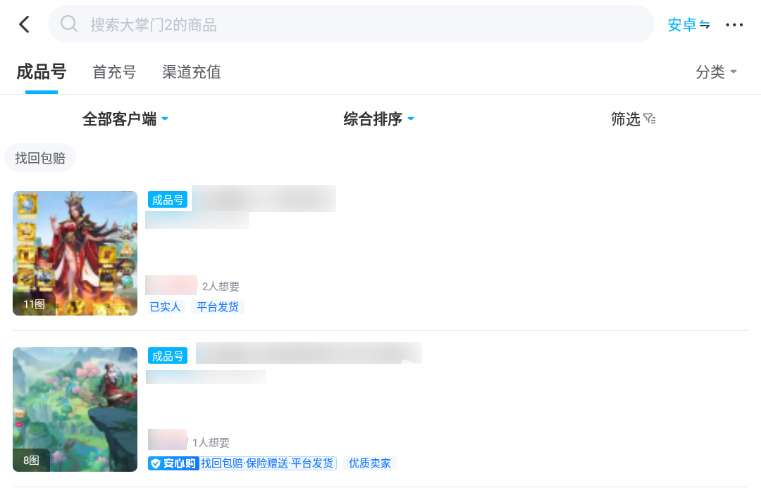Switch to the 首充号 tab

pos(114,72)
